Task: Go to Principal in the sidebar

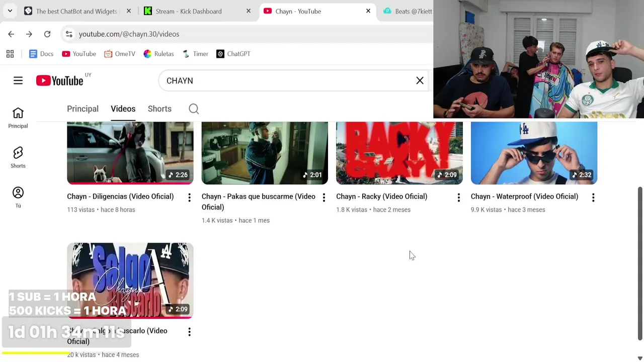Action: (x=18, y=118)
